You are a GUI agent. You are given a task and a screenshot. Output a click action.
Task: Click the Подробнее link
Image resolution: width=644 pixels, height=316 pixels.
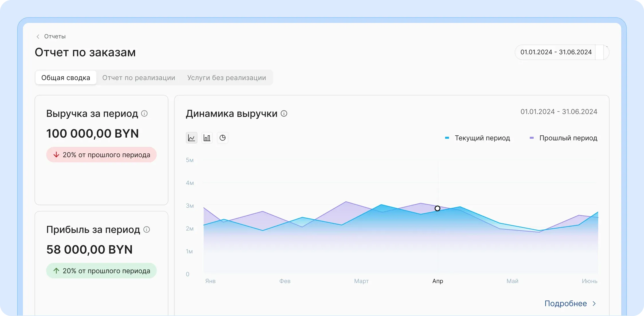[565, 303]
